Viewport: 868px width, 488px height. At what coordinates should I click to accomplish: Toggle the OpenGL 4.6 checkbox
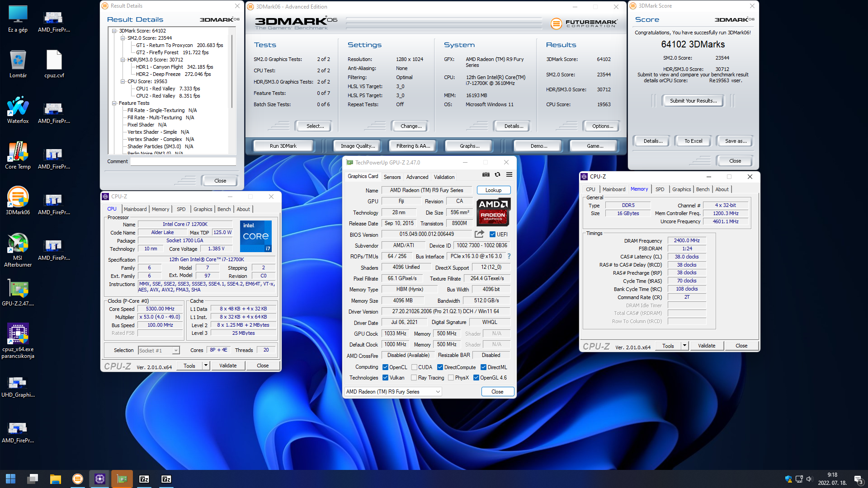(476, 378)
